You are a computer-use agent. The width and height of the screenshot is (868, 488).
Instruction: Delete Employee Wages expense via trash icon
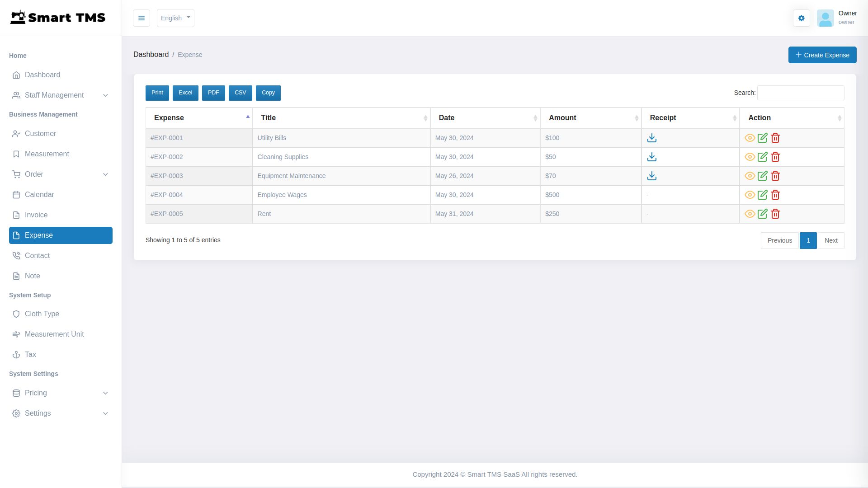[775, 195]
